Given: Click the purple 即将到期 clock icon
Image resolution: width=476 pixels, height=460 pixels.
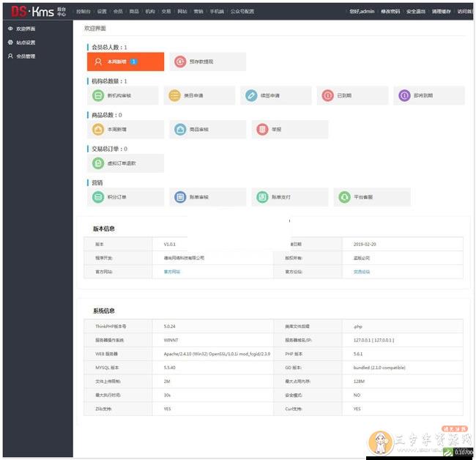Looking at the screenshot, I should tap(405, 96).
